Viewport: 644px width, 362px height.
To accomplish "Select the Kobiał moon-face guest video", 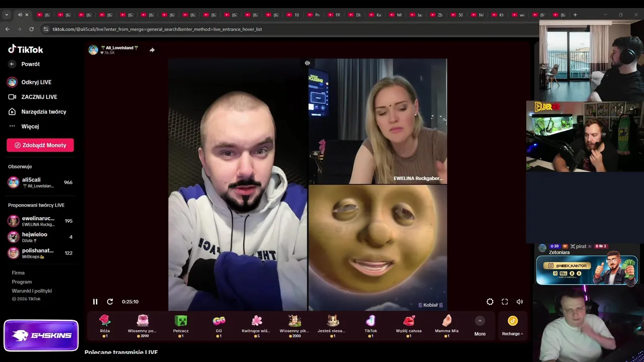I will pyautogui.click(x=378, y=248).
